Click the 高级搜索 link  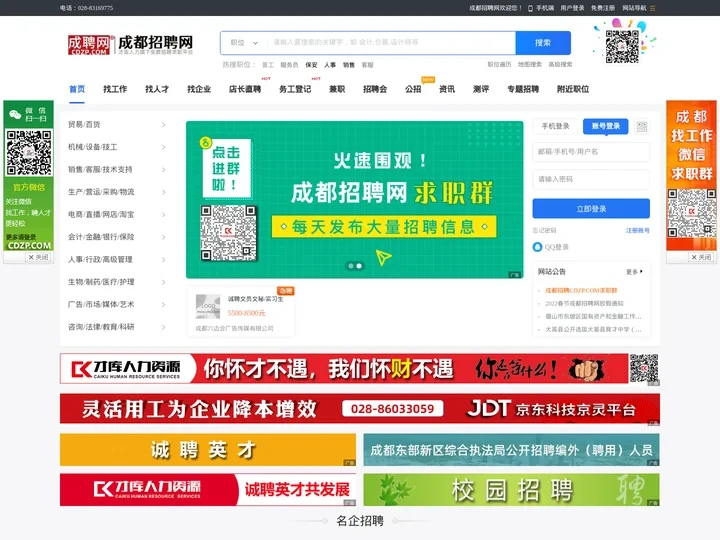point(560,65)
